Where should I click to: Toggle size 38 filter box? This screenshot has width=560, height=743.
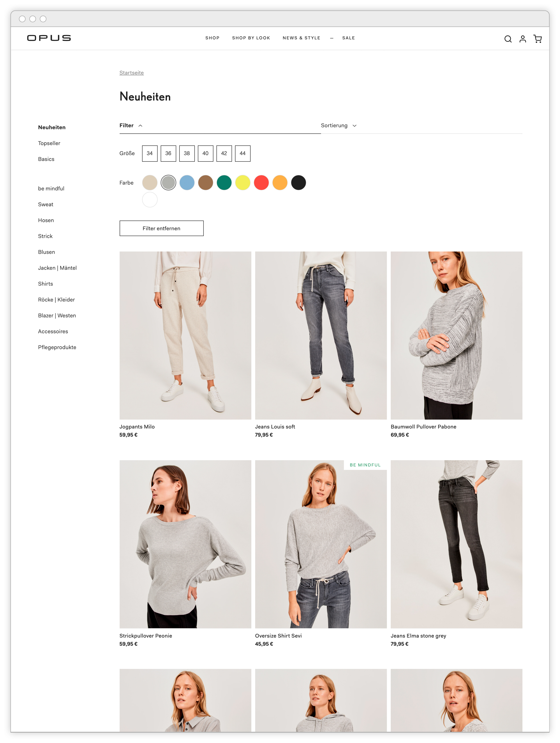coord(187,153)
